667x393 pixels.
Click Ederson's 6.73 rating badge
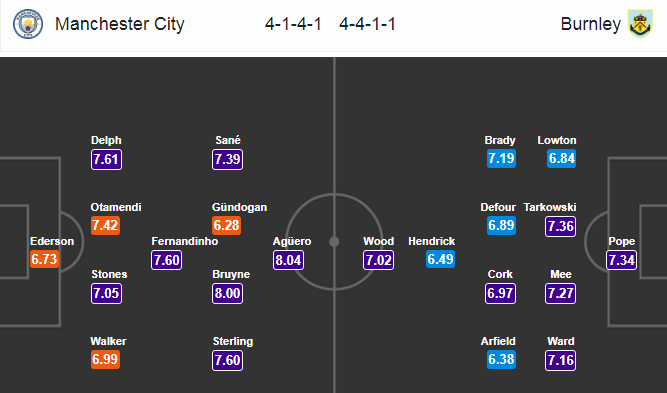(44, 259)
